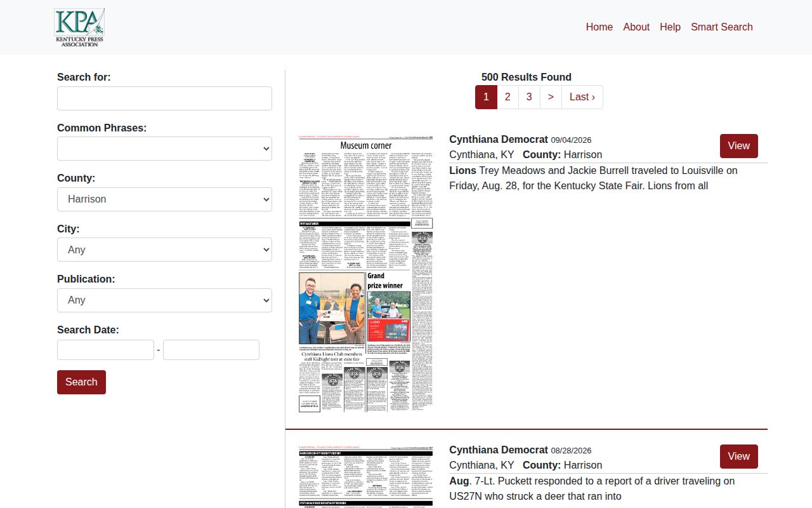812x508 pixels.
Task: Select page 1 in pagination
Action: pyautogui.click(x=486, y=97)
